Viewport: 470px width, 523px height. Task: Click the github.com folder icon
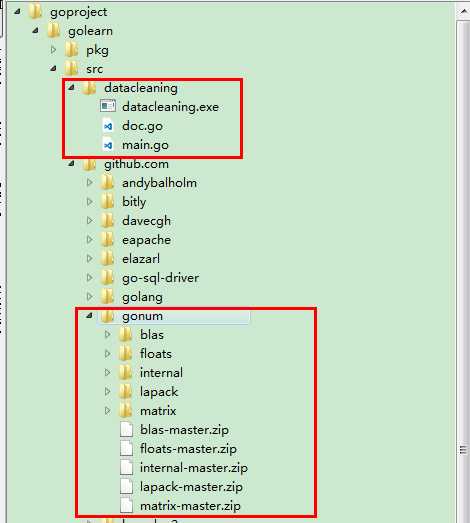pos(89,164)
